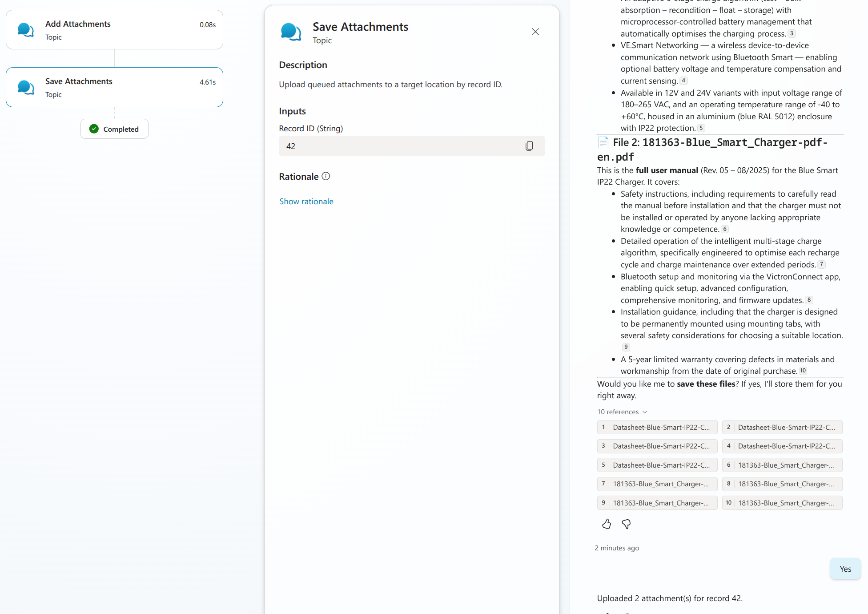Click the Inputs heading

tap(292, 111)
